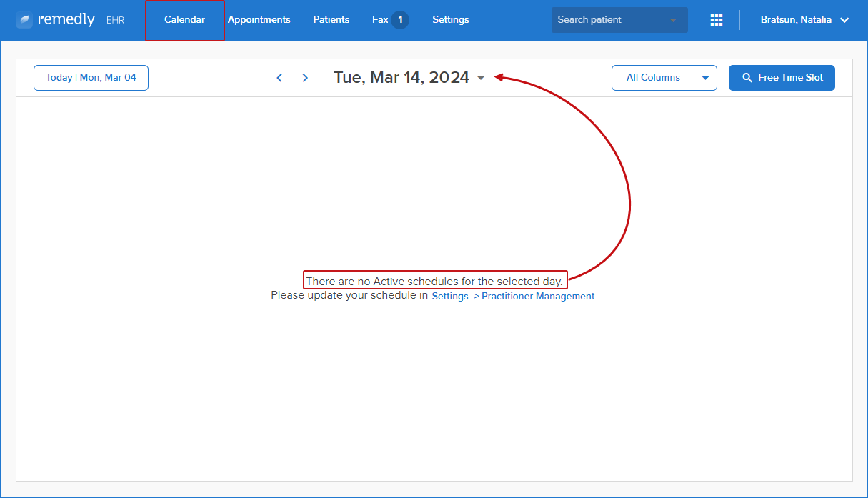This screenshot has width=868, height=498.
Task: Go to the previous day arrow
Action: coord(279,78)
